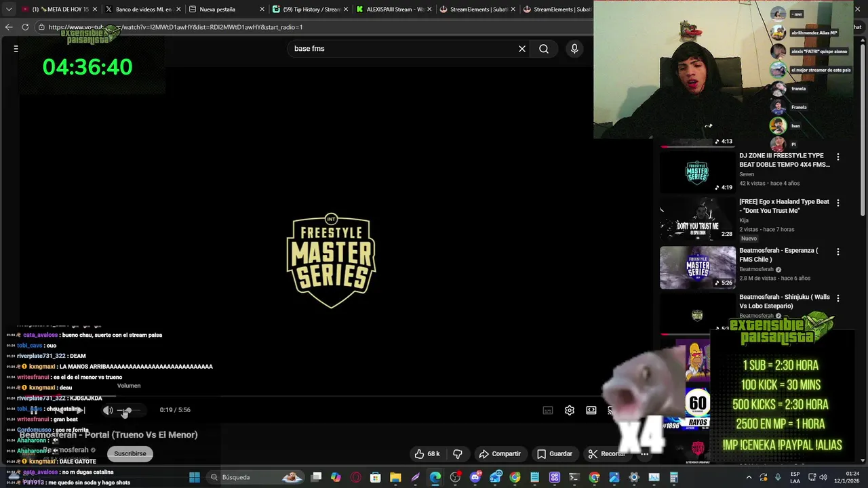Open the tab search dropdown arrow
This screenshot has height=488, width=868.
(9, 9)
